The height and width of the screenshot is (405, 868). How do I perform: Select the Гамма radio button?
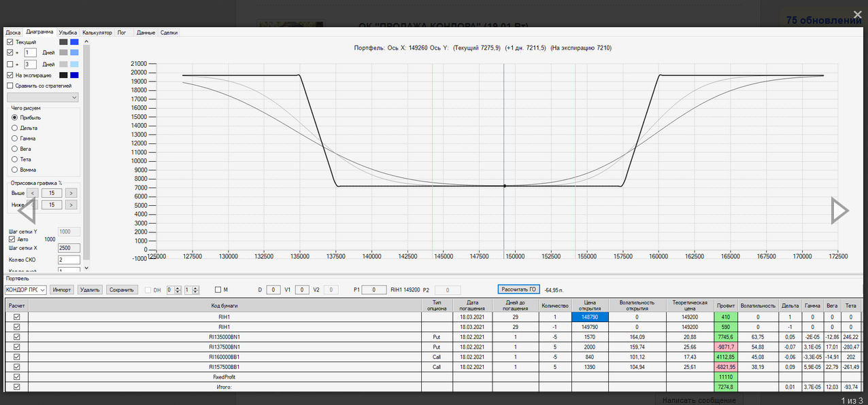click(x=14, y=138)
